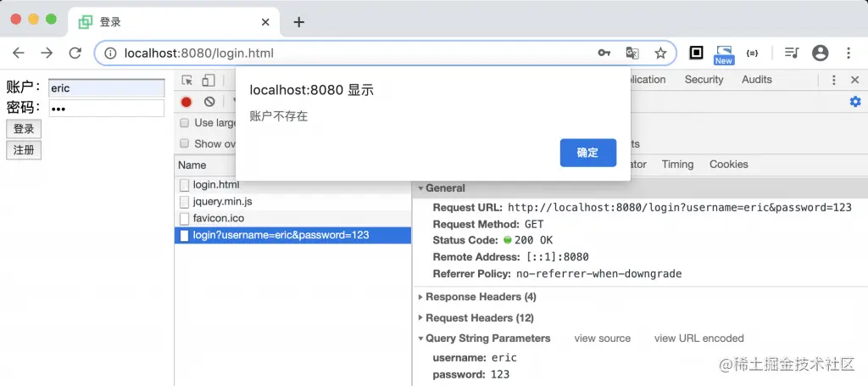The height and width of the screenshot is (386, 868).
Task: Click the password parameter value 123
Action: click(x=500, y=374)
